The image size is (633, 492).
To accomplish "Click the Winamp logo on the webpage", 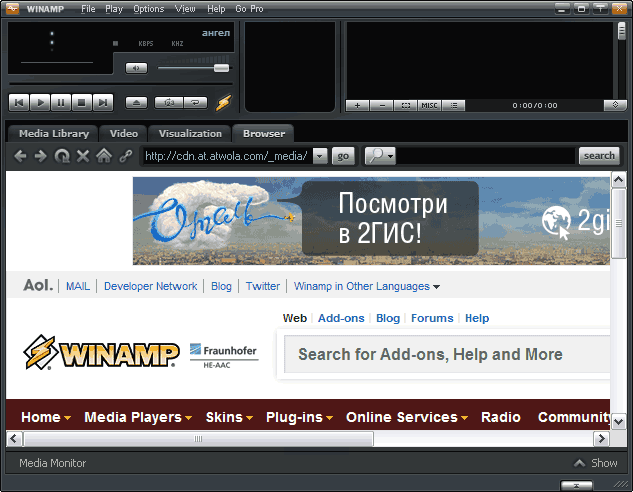I will point(101,352).
